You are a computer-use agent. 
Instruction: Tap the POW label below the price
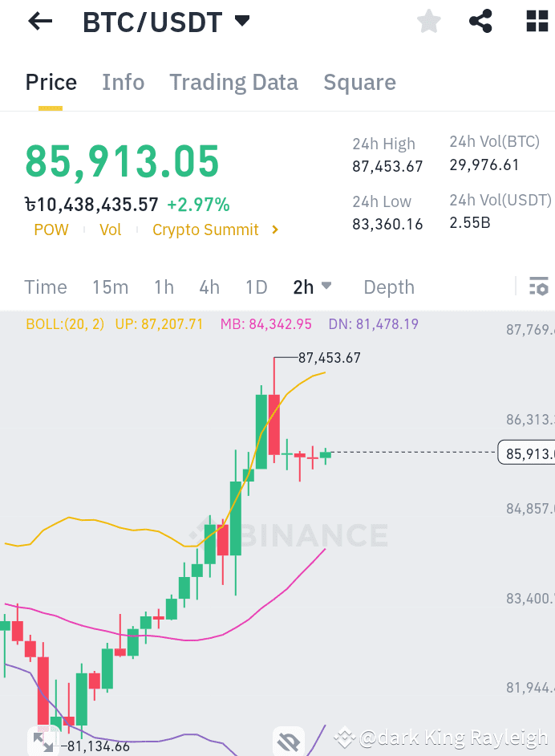tap(51, 230)
